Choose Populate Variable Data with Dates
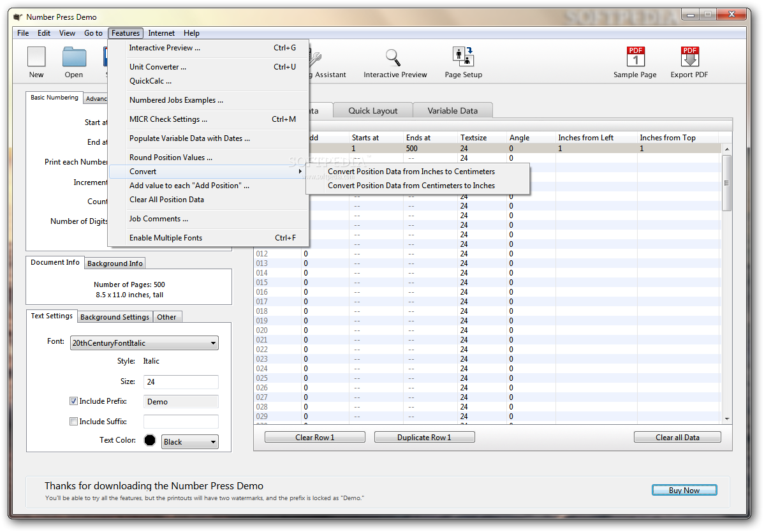 pos(209,138)
